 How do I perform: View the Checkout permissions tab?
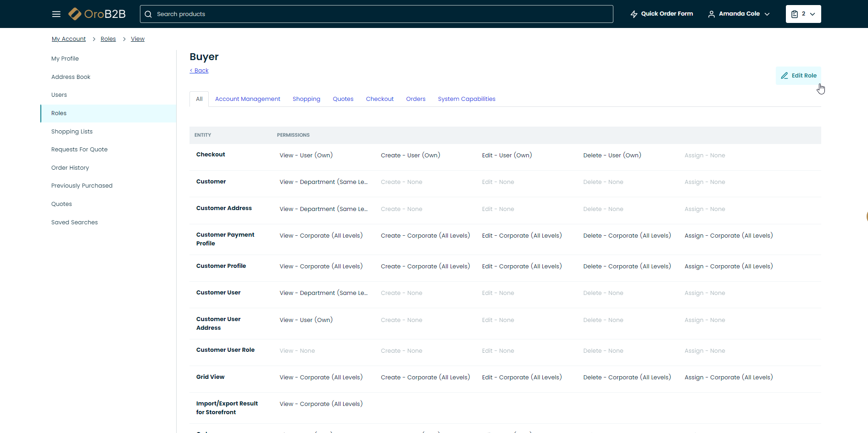(x=379, y=99)
